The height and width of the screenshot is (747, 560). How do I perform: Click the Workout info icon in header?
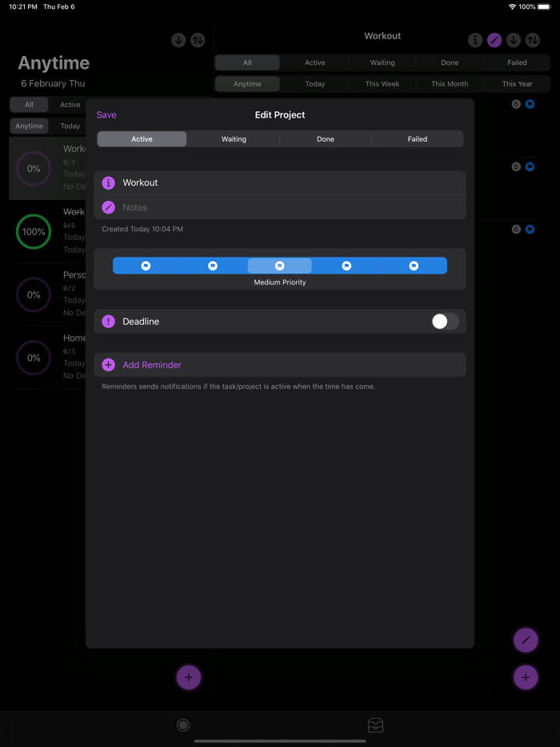tap(475, 41)
